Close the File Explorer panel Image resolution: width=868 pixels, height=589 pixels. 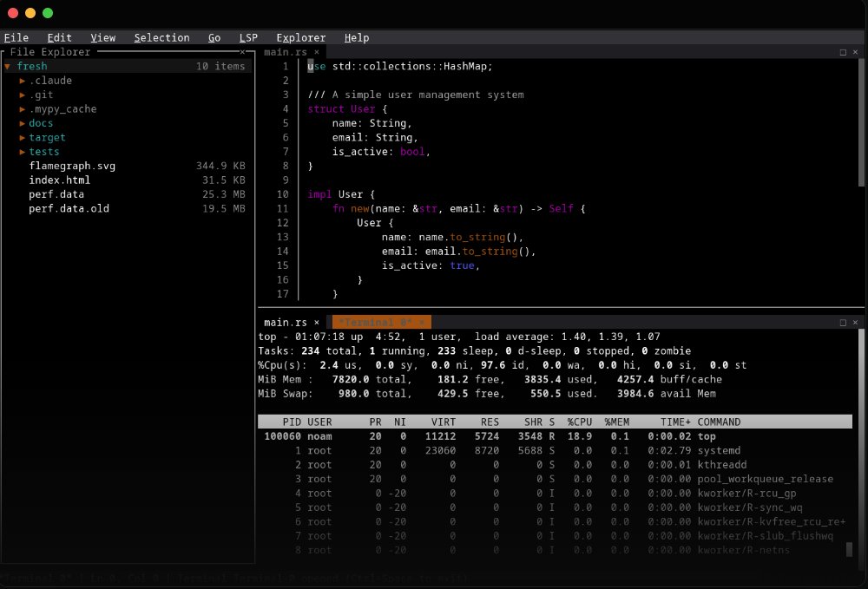point(242,52)
